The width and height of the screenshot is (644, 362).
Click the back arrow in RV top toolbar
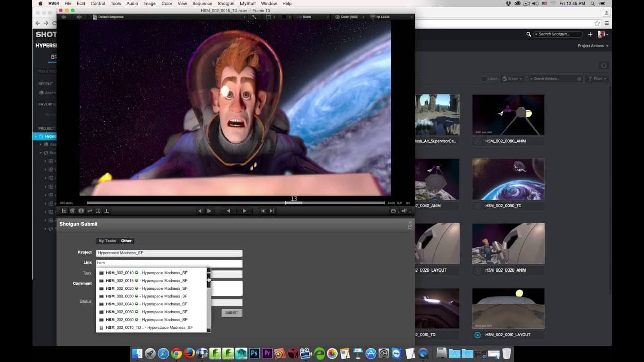[64, 17]
